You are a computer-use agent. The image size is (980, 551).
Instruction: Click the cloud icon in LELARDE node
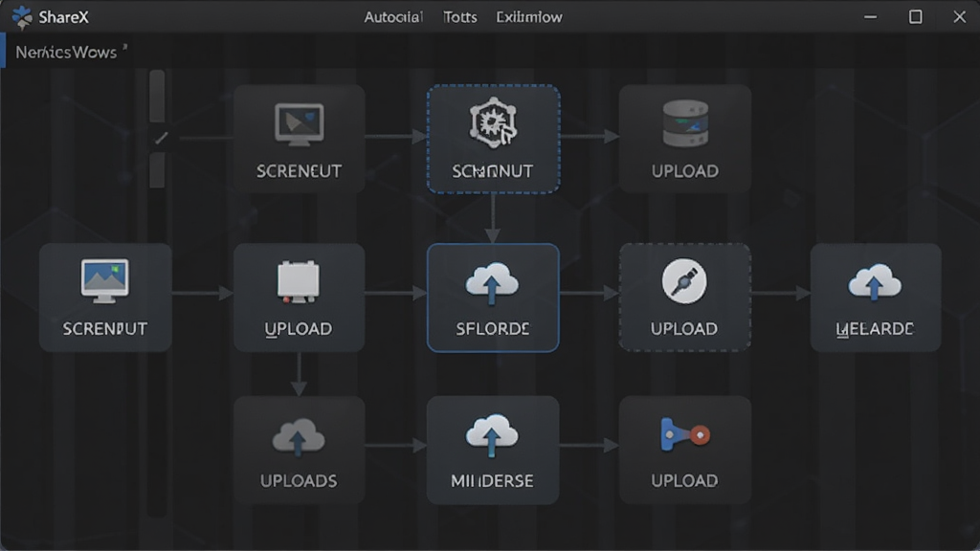click(x=875, y=282)
